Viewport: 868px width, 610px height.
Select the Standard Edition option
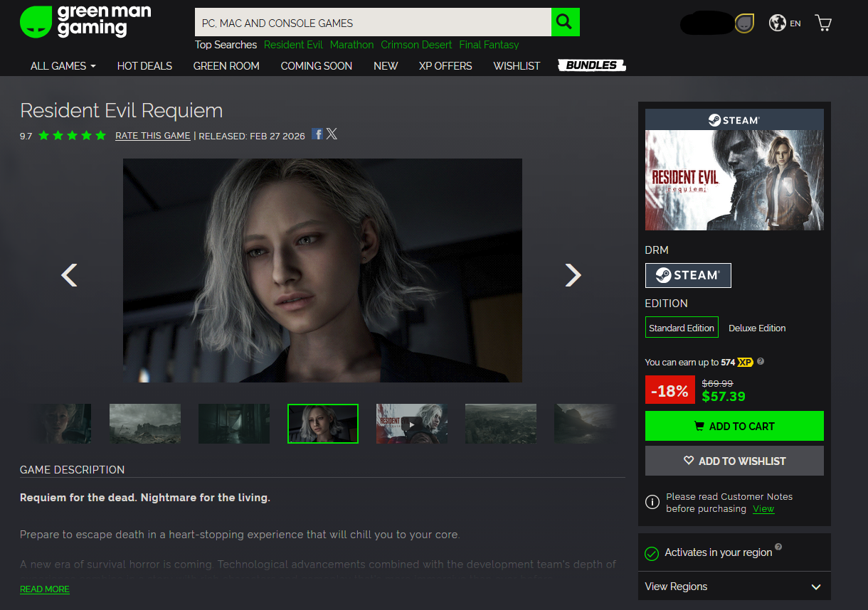click(x=682, y=328)
